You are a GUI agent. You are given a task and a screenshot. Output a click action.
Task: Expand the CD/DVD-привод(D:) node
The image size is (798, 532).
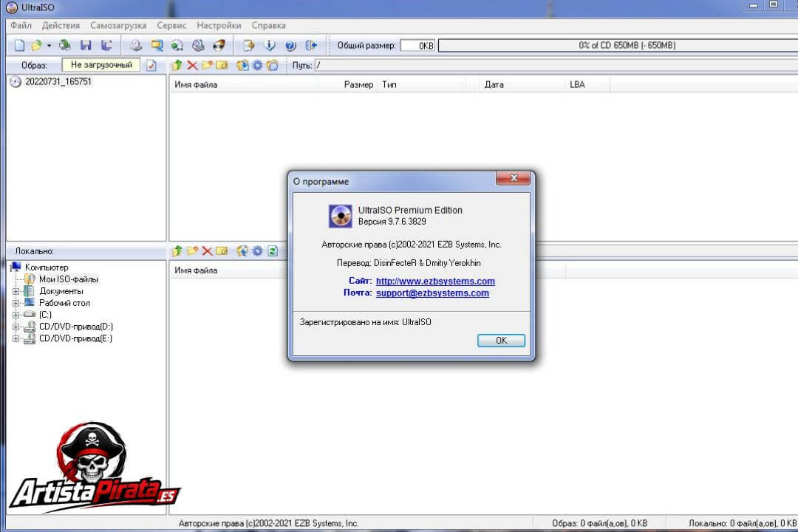click(x=16, y=327)
